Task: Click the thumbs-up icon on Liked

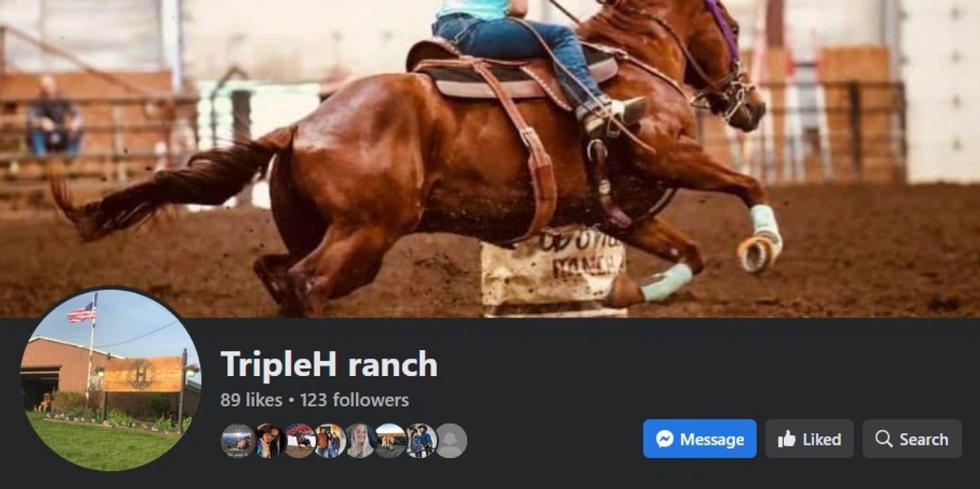Action: [786, 439]
